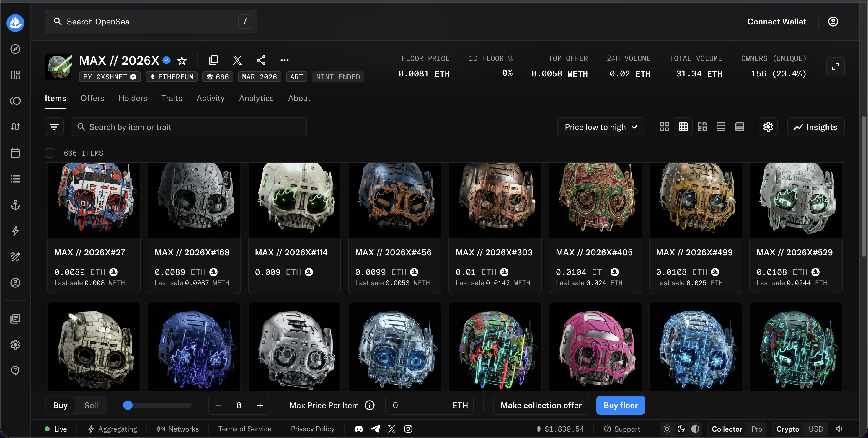Switch to the Activity tab
Screen dimensions: 868x438
(x=211, y=98)
